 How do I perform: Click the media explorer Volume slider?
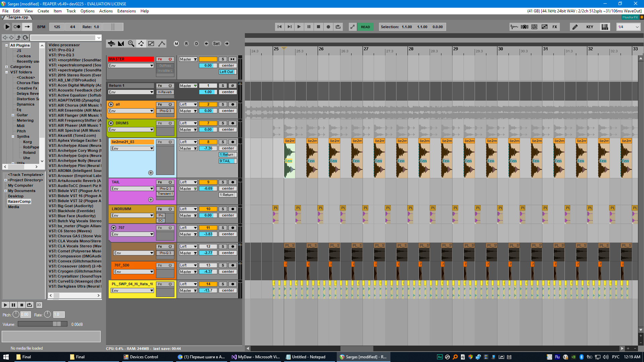42,324
